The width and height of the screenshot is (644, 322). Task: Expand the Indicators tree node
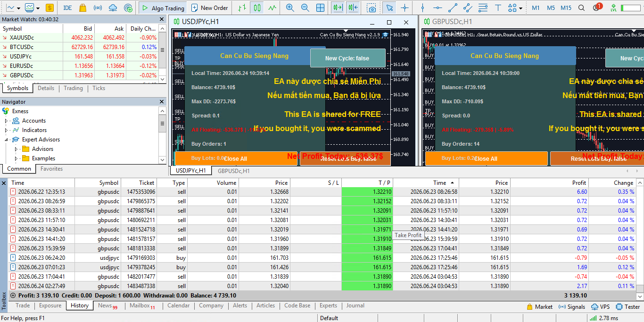coord(7,130)
